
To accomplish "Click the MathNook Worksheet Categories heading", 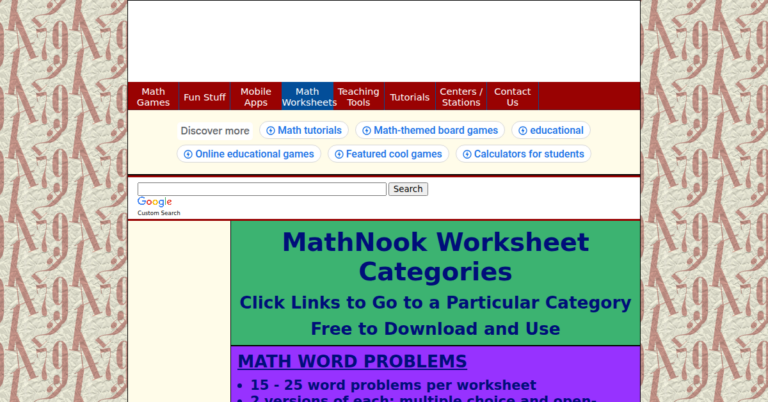I will click(x=435, y=257).
